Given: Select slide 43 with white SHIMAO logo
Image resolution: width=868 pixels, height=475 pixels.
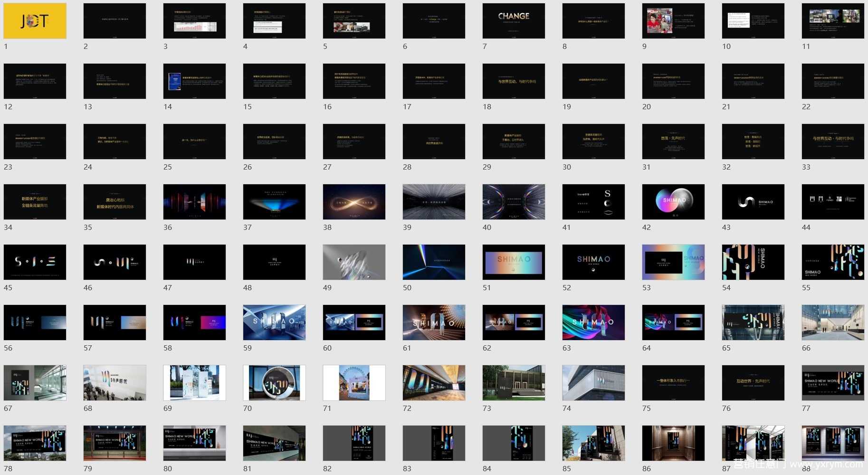Looking at the screenshot, I should [753, 202].
